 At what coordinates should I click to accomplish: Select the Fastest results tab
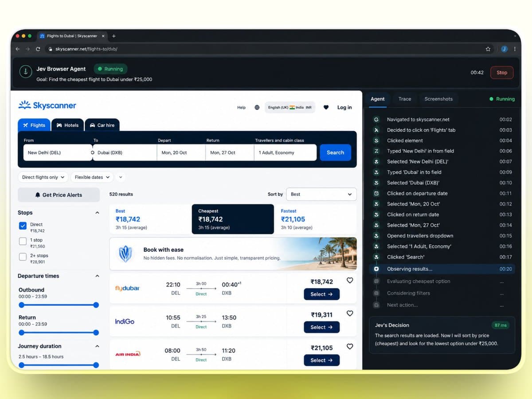(x=316, y=219)
